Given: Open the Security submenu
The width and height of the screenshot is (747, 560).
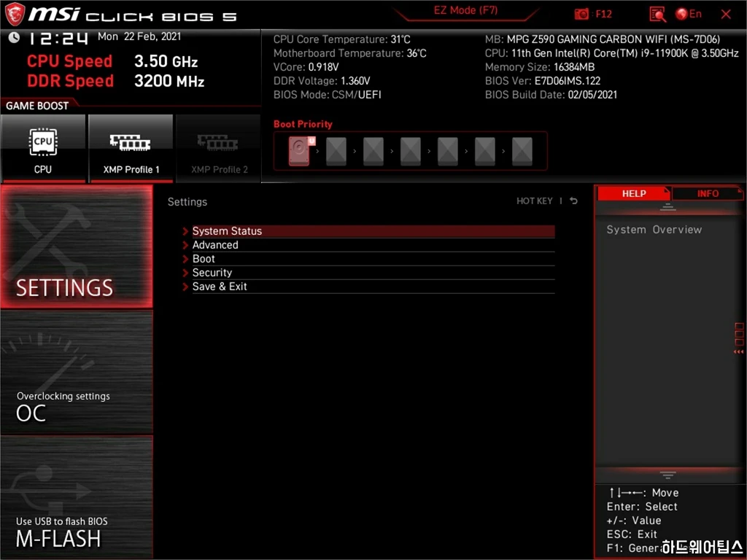Looking at the screenshot, I should point(373,273).
